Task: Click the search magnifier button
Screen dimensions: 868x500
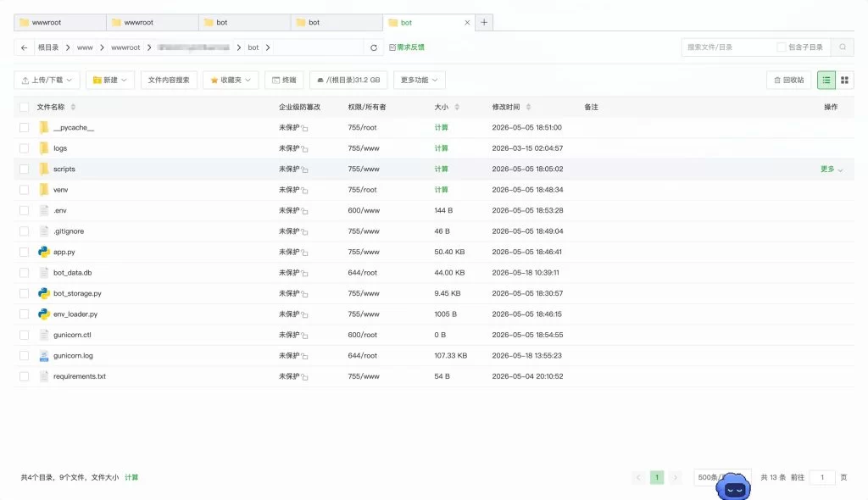Action: pyautogui.click(x=842, y=47)
